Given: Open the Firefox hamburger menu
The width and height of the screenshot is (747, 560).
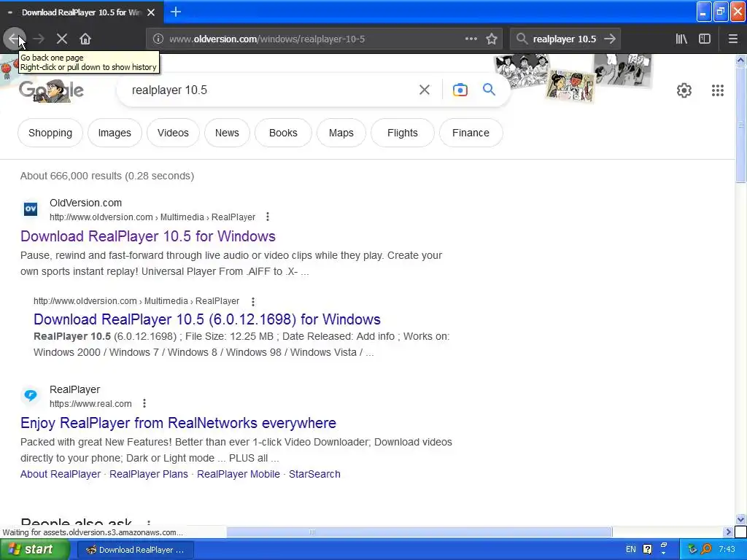Looking at the screenshot, I should click(x=733, y=39).
